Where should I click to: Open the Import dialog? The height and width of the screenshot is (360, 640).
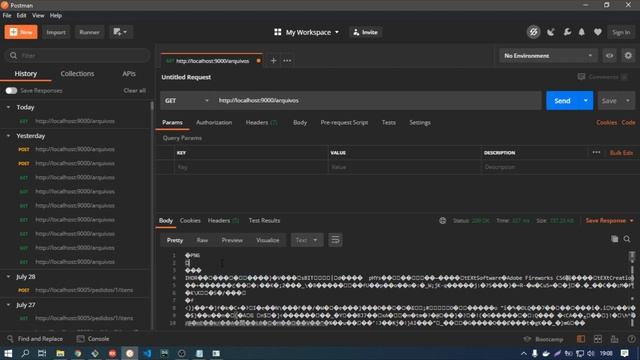(x=56, y=32)
